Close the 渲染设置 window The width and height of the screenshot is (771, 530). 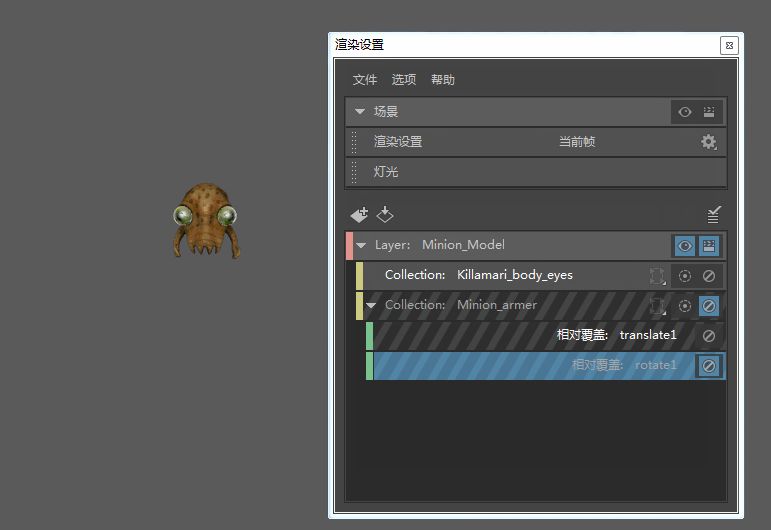729,45
